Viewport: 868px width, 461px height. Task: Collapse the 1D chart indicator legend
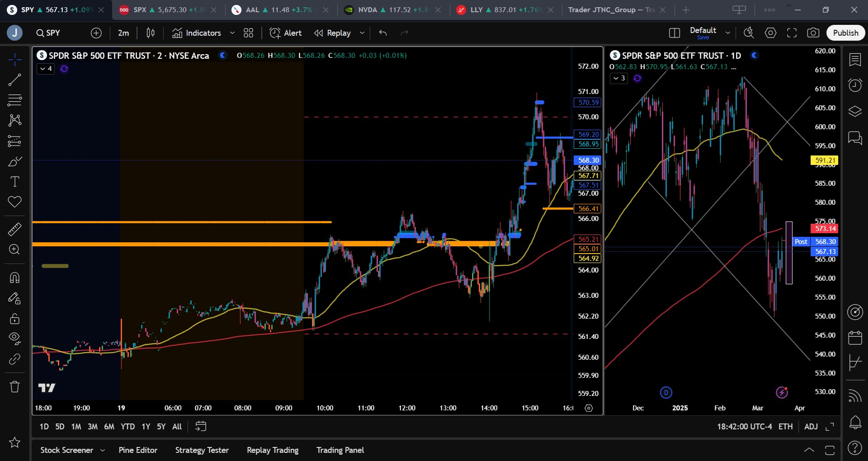pyautogui.click(x=619, y=78)
